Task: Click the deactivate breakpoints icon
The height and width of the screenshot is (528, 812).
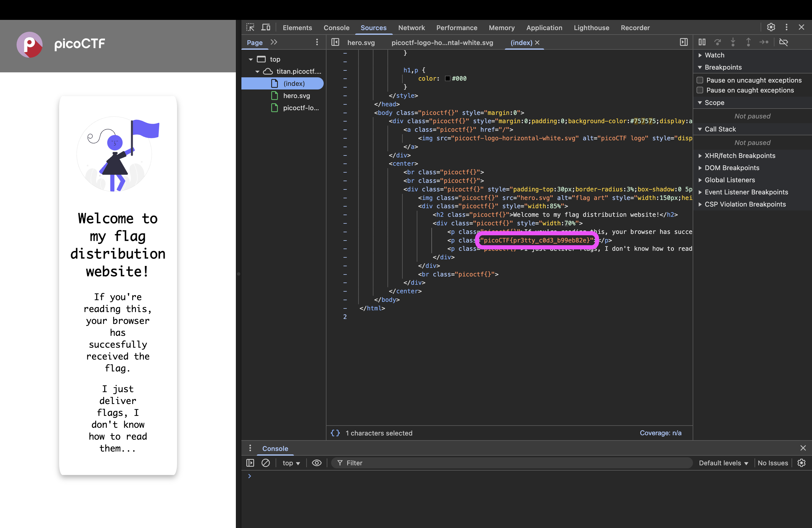Action: click(x=784, y=42)
